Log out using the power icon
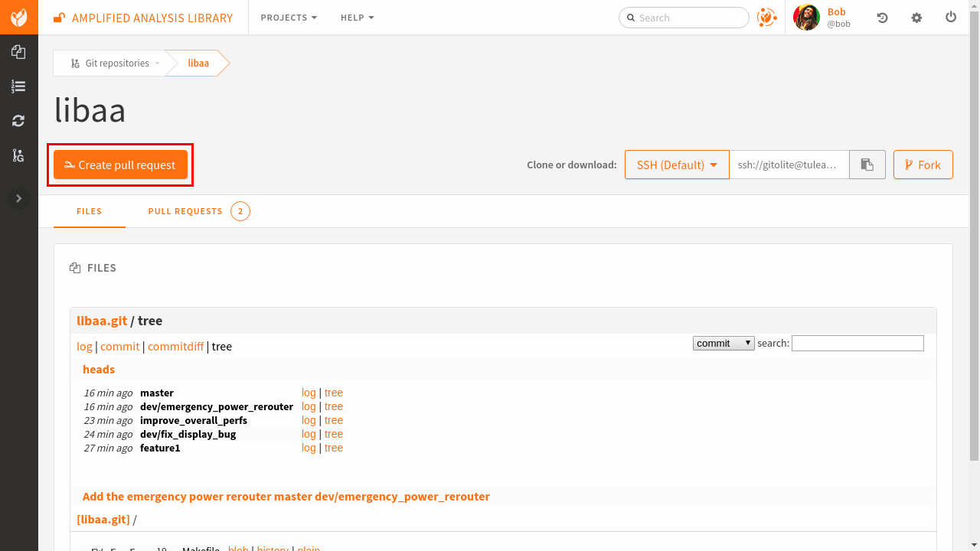The image size is (980, 551). pos(951,17)
